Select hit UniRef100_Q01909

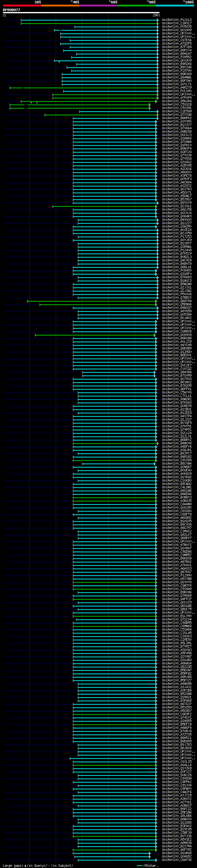176,61
